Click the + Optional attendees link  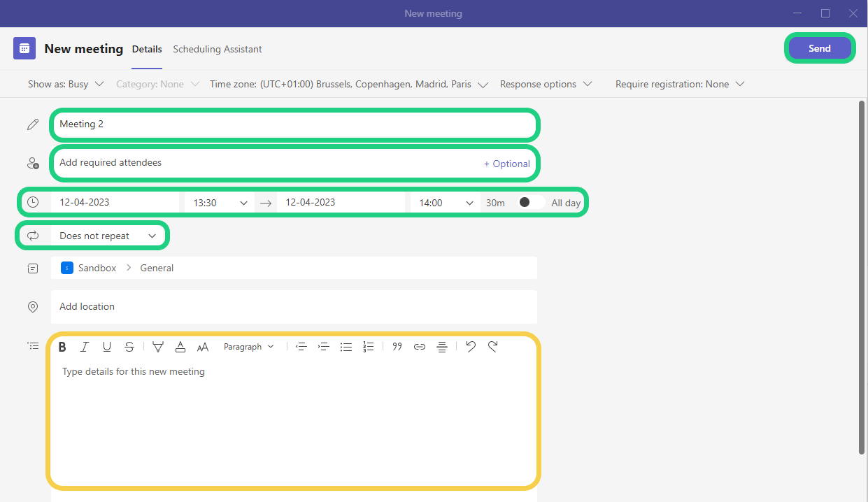point(507,164)
